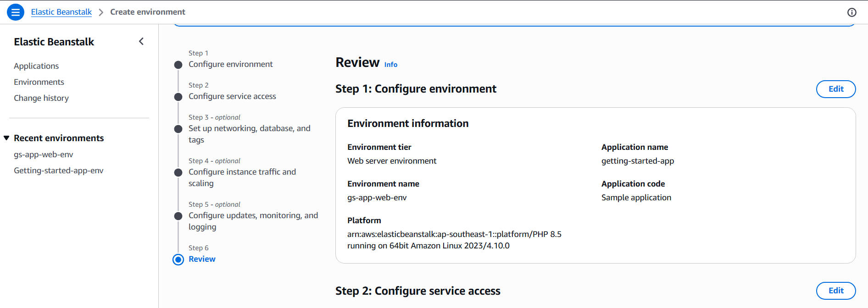The width and height of the screenshot is (868, 308).
Task: Go to Environments in the sidebar
Action: point(39,82)
